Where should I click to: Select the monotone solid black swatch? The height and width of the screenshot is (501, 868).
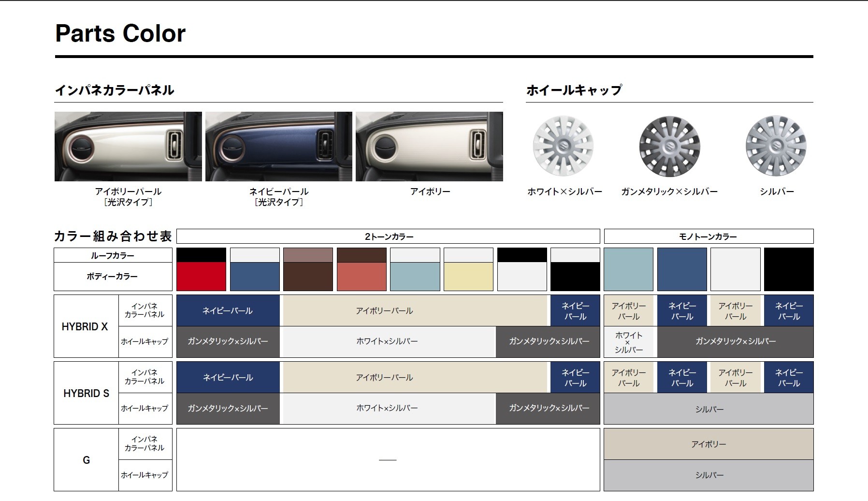click(789, 269)
